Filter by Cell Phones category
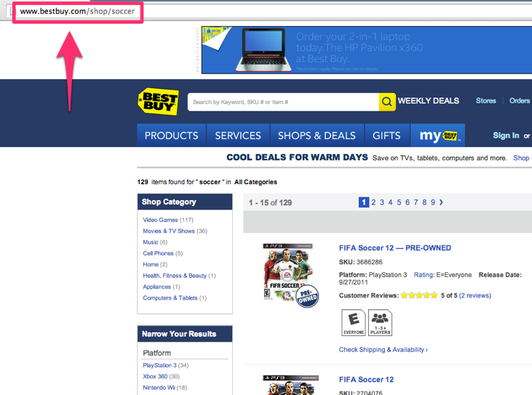This screenshot has width=532, height=395. coord(158,253)
